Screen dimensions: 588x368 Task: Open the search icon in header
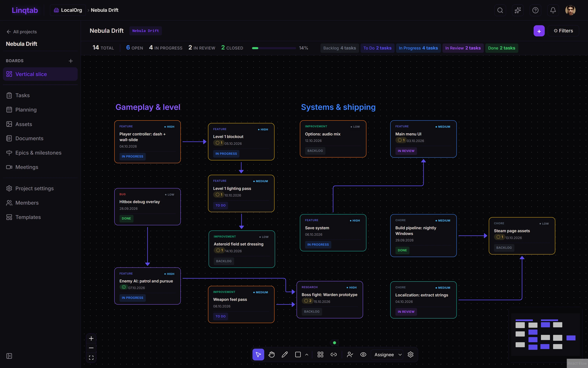(x=500, y=10)
